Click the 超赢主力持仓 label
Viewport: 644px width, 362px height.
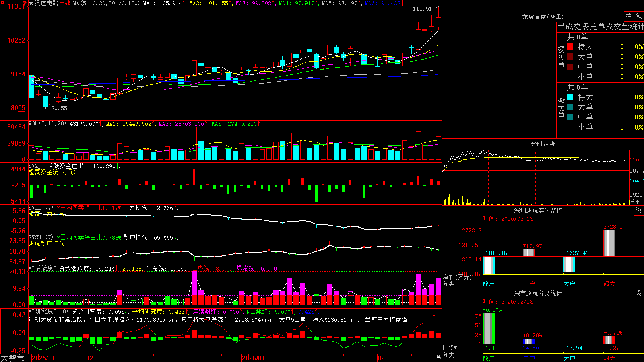tap(46, 214)
